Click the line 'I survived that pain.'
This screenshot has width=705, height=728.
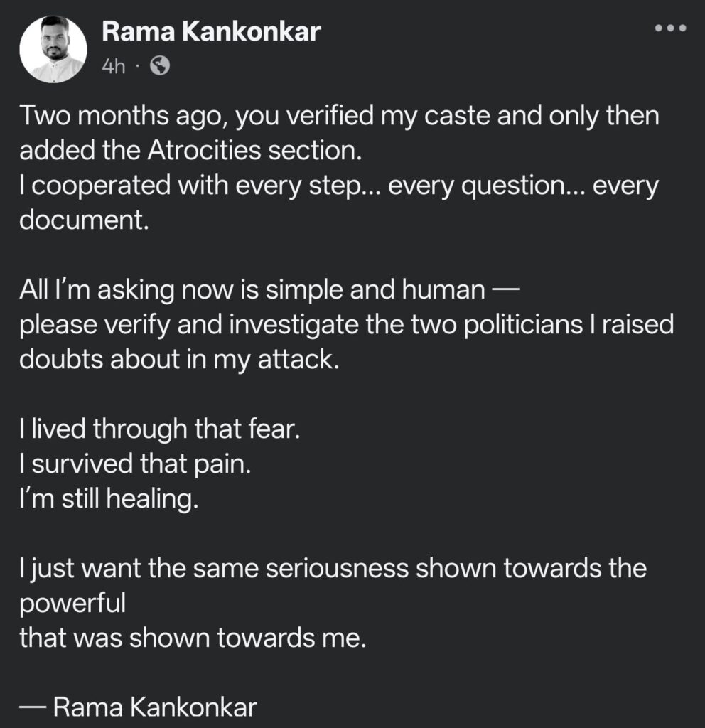pyautogui.click(x=135, y=464)
